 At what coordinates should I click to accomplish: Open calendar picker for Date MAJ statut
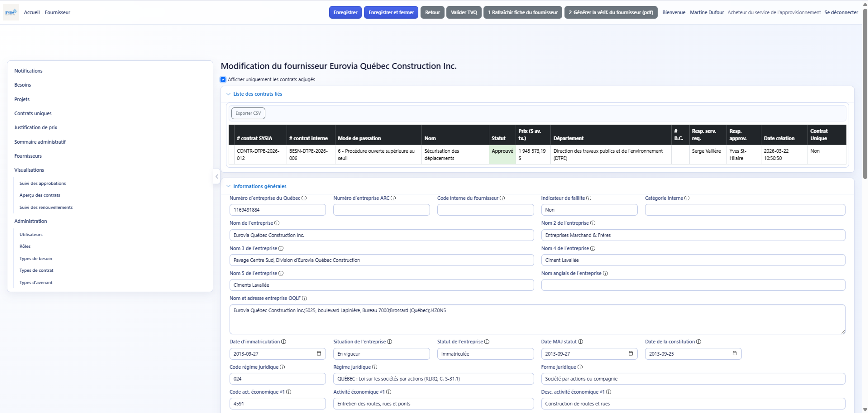click(631, 354)
